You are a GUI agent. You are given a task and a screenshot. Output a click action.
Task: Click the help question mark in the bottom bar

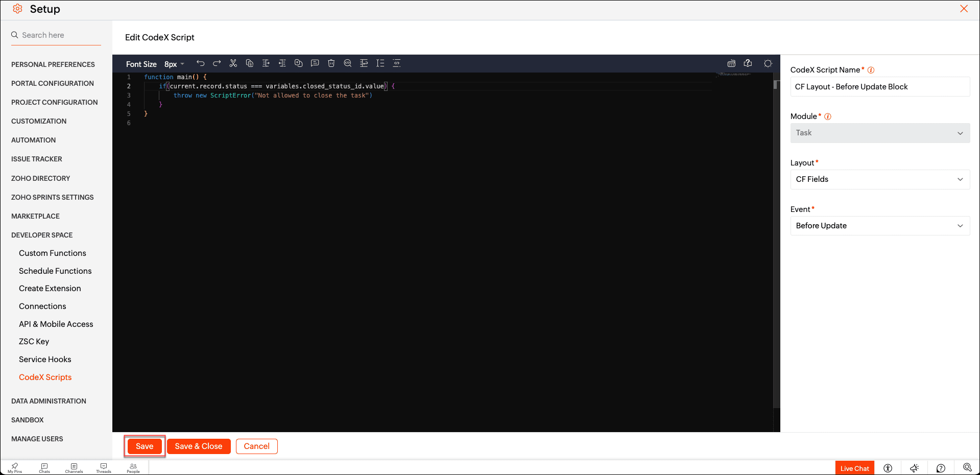[x=941, y=468]
